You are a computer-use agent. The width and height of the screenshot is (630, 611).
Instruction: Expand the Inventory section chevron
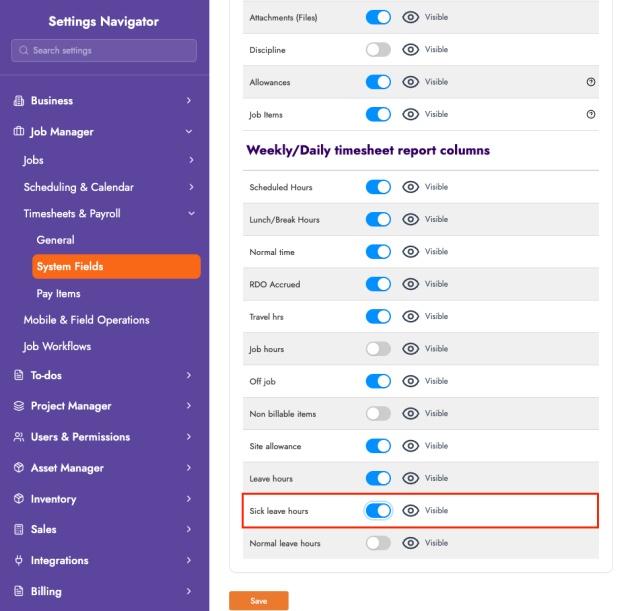[x=189, y=499]
